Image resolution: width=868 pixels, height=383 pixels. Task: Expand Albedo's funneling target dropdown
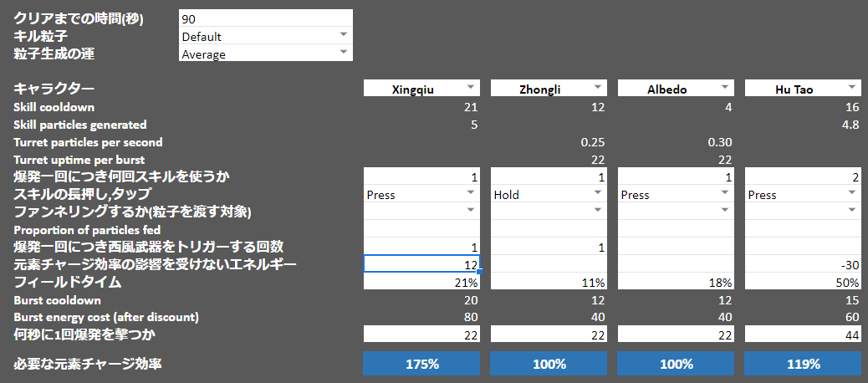click(x=724, y=212)
